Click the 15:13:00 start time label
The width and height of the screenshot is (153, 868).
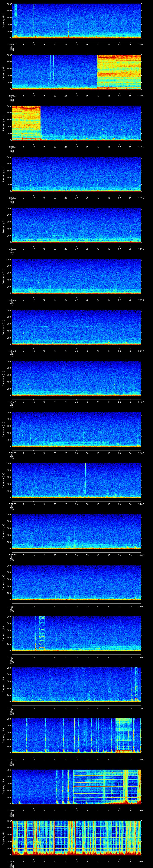[12, 44]
